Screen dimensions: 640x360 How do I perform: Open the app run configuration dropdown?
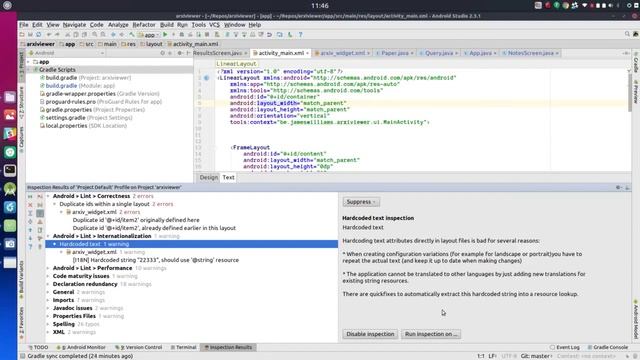pyautogui.click(x=149, y=35)
